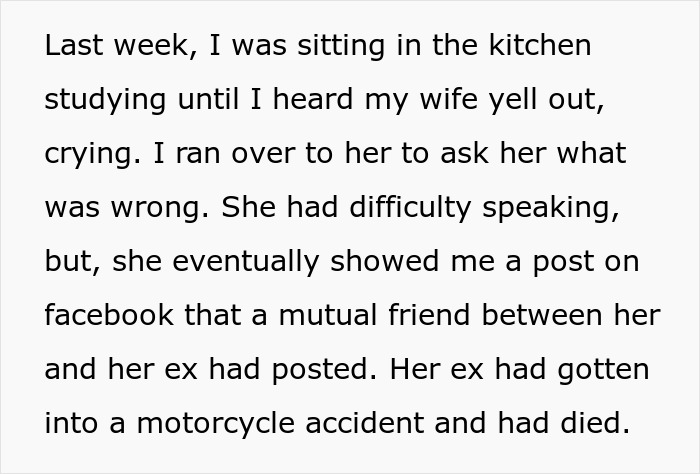Click the word "facebook"

(106, 316)
